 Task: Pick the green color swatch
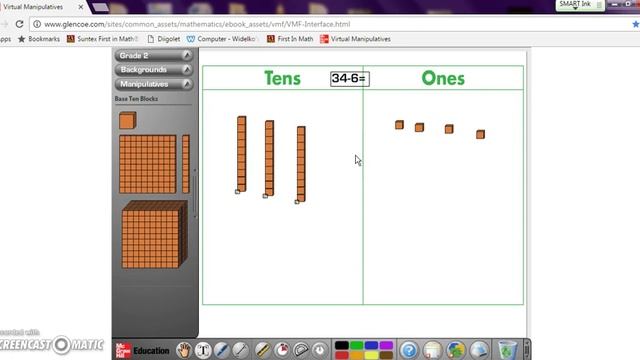click(x=356, y=345)
